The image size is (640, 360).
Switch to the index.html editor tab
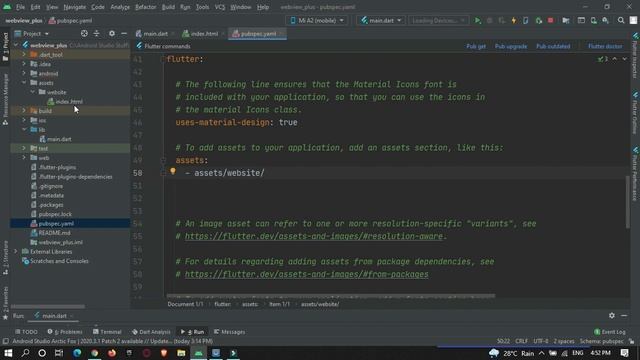pyautogui.click(x=204, y=34)
